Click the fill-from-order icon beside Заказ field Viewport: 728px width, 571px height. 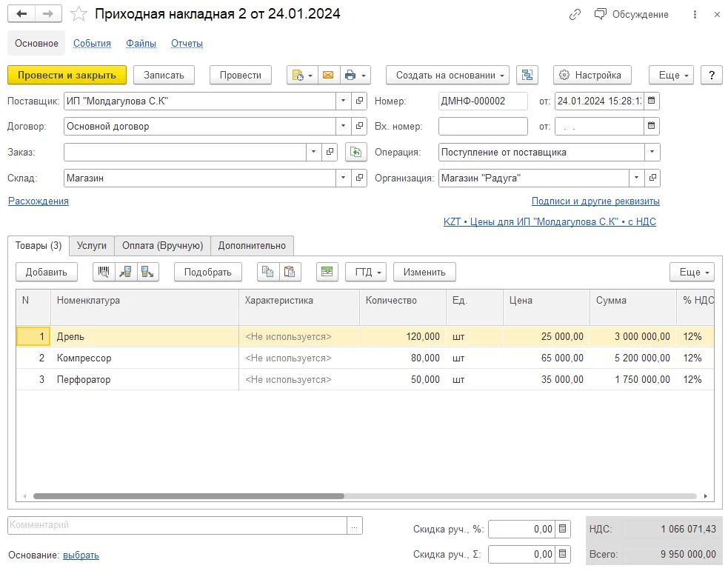pos(355,153)
